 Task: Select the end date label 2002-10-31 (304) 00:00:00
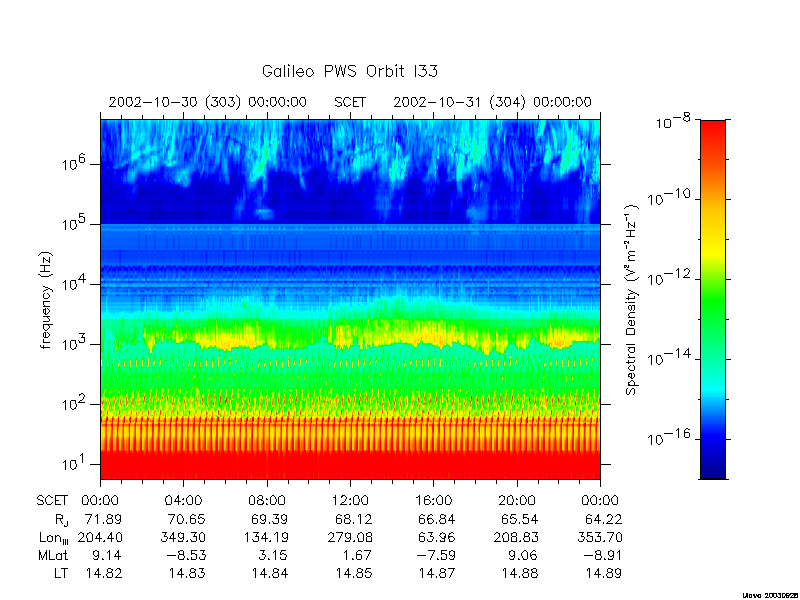tap(492, 103)
